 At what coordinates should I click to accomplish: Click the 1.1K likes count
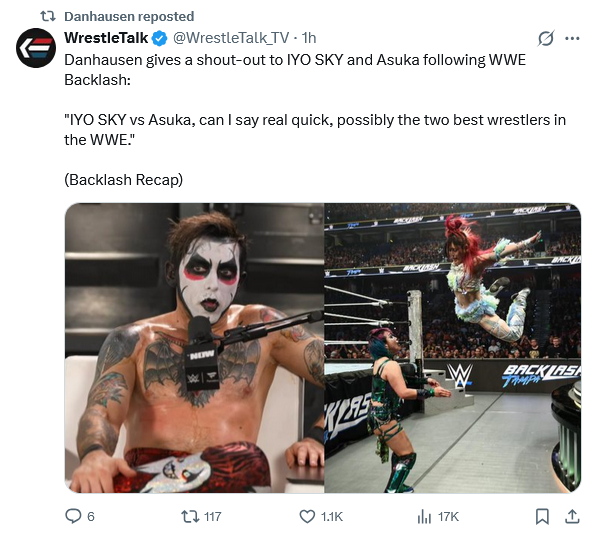pyautogui.click(x=332, y=517)
